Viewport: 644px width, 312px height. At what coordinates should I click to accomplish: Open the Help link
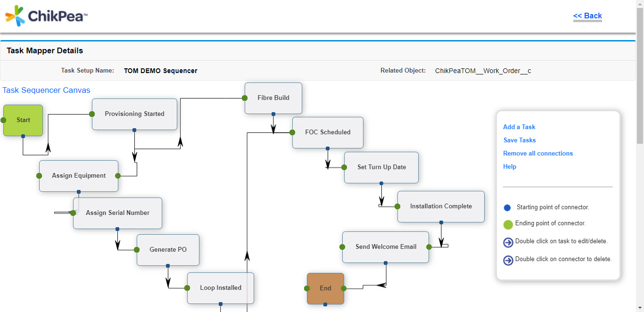coord(509,166)
